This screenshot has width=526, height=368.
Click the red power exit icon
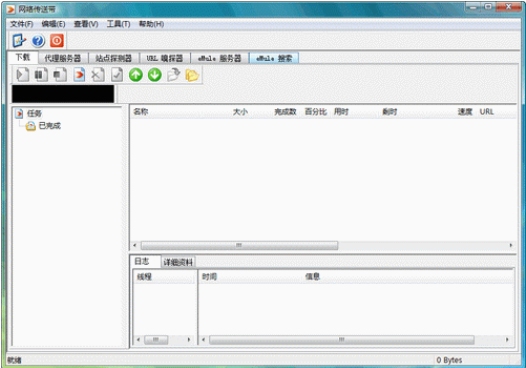(57, 41)
